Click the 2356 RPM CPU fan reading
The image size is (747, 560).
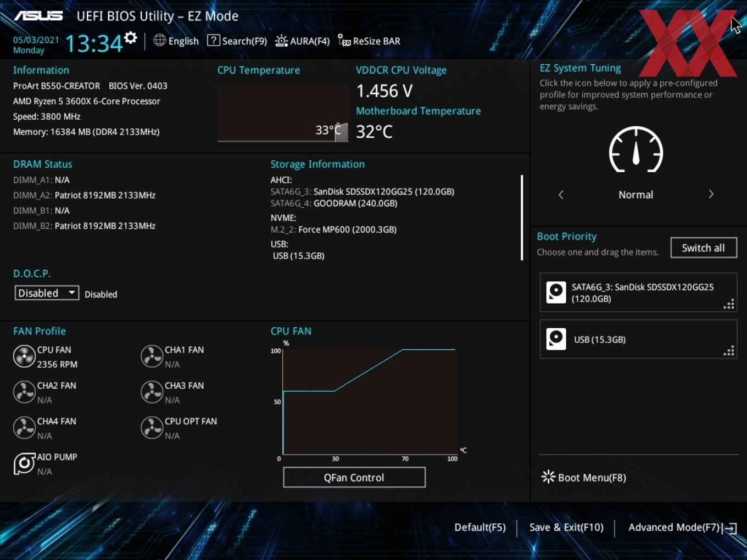click(x=57, y=364)
